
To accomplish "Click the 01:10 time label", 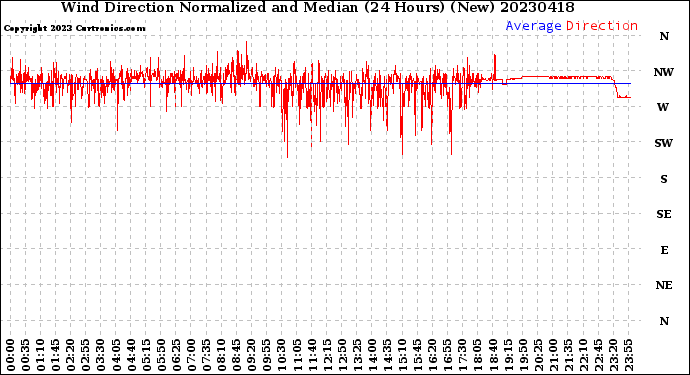I will tap(40, 355).
